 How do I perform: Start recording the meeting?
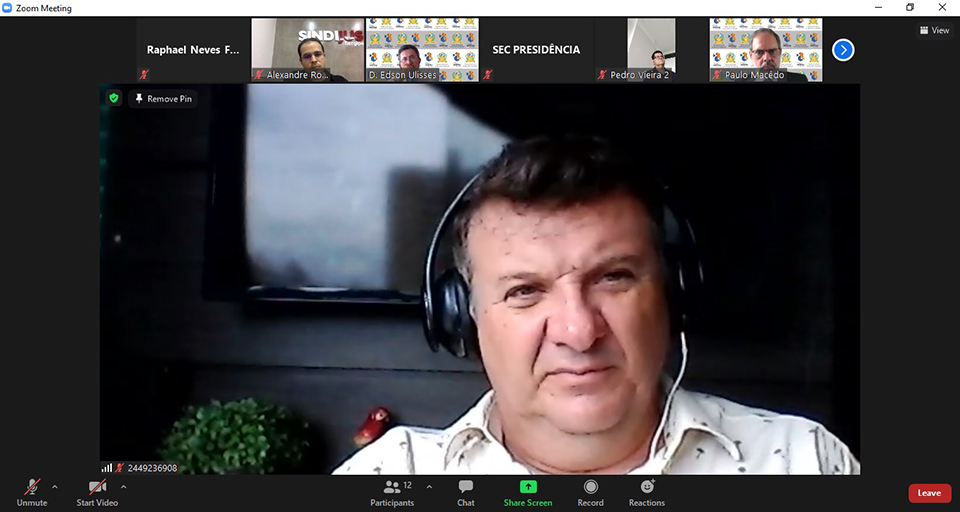point(590,491)
